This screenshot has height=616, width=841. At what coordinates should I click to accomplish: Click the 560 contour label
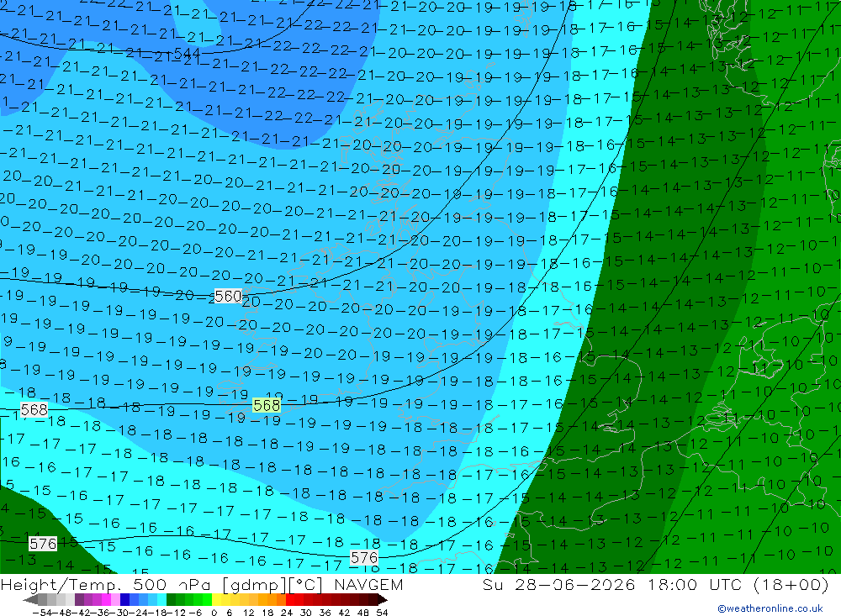click(228, 296)
